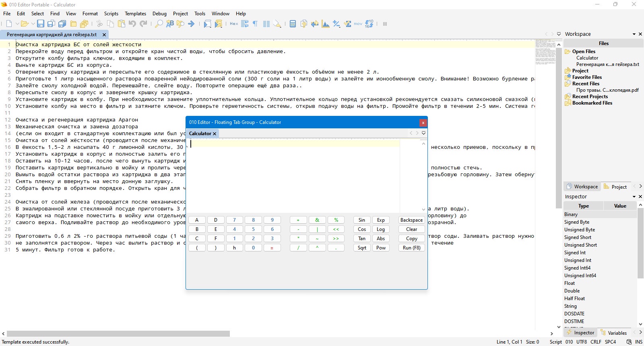Switch to the Регенерация картриджей text file tab

(x=52, y=35)
